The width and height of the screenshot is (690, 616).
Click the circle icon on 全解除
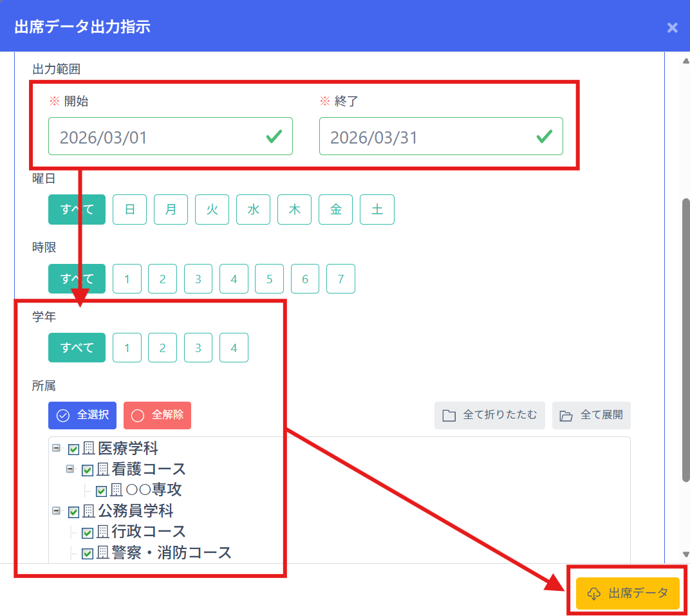point(137,415)
